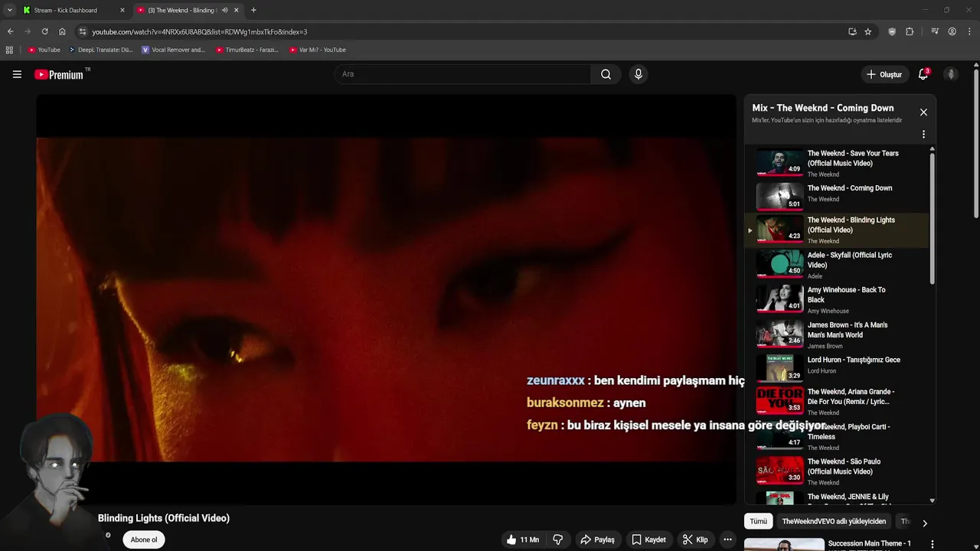Viewport: 980px width, 551px height.
Task: Open Vocal Remover bookmark
Action: (174, 50)
